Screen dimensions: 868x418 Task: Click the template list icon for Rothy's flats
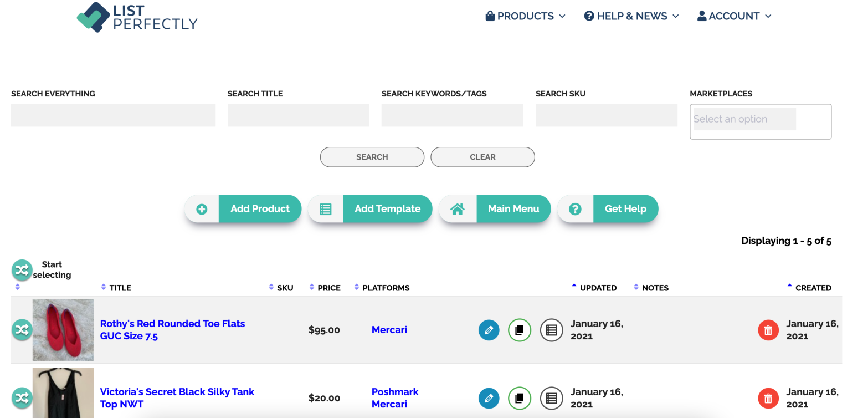551,330
